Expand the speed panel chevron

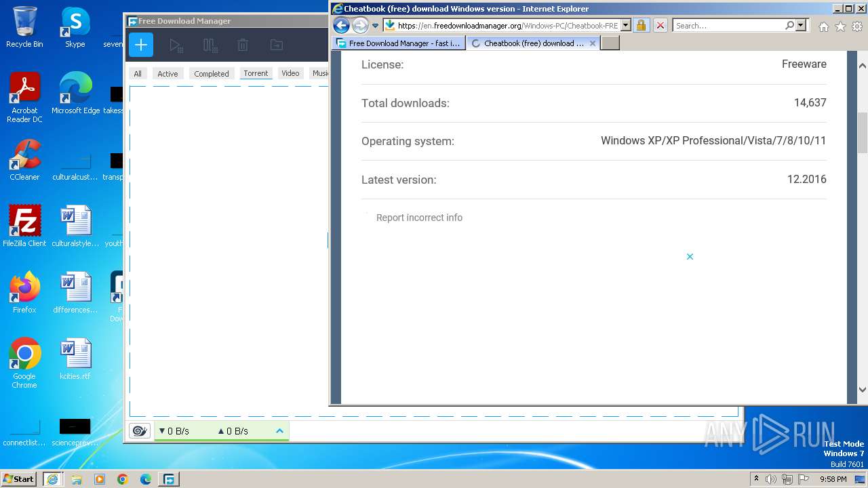click(x=279, y=430)
